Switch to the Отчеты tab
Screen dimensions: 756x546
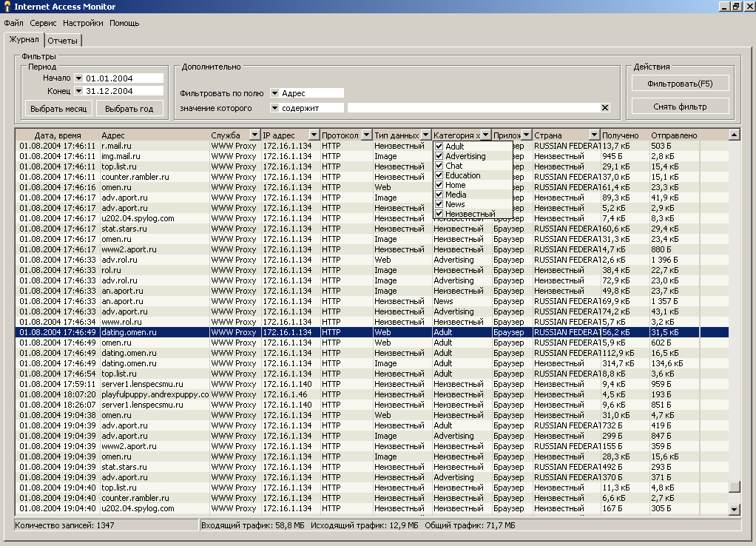(63, 41)
